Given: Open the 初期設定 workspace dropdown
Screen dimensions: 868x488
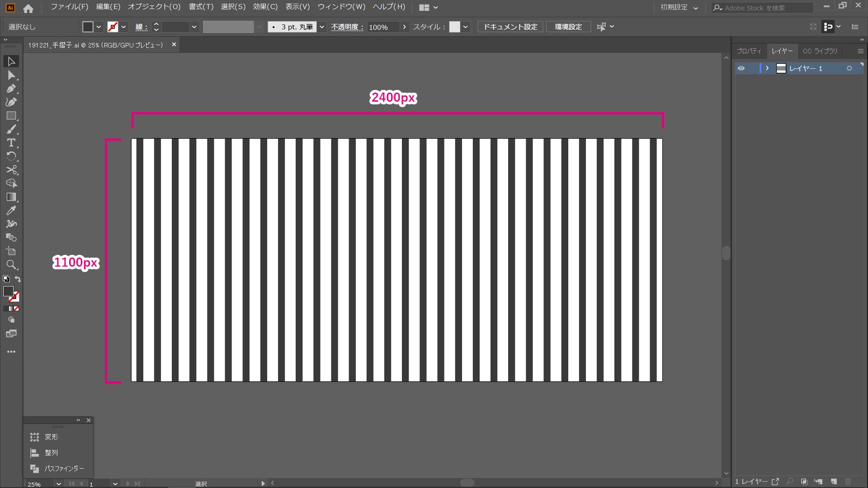Looking at the screenshot, I should [x=679, y=8].
